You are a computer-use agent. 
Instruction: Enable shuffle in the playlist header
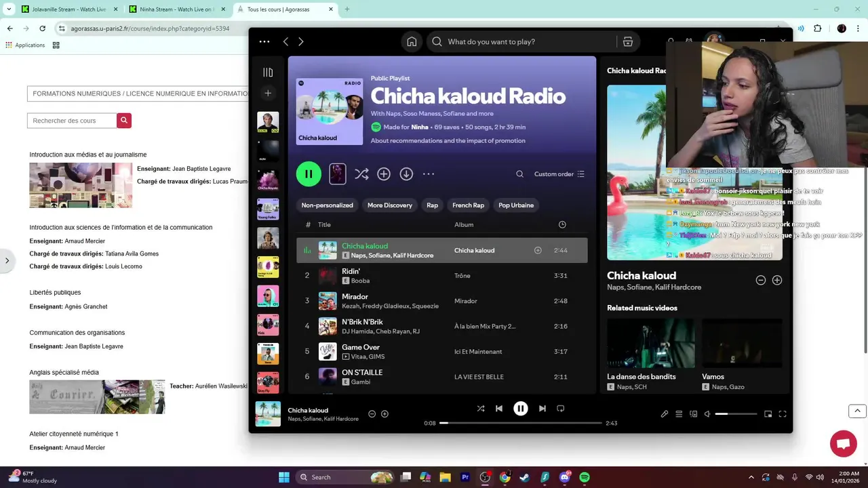[x=361, y=174]
